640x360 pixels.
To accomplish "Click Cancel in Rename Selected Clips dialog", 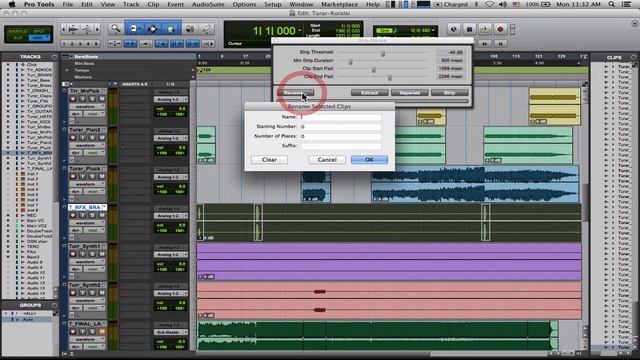I will coord(327,160).
